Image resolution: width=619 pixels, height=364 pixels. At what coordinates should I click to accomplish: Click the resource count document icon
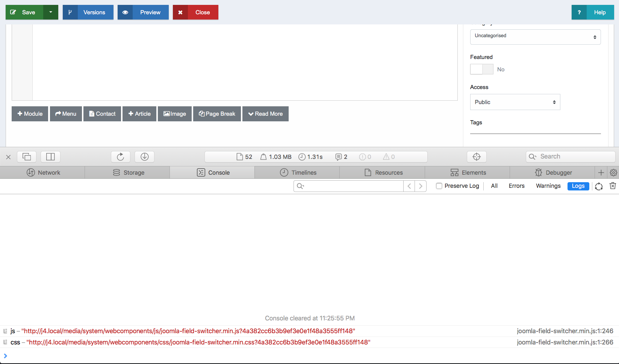(x=239, y=157)
